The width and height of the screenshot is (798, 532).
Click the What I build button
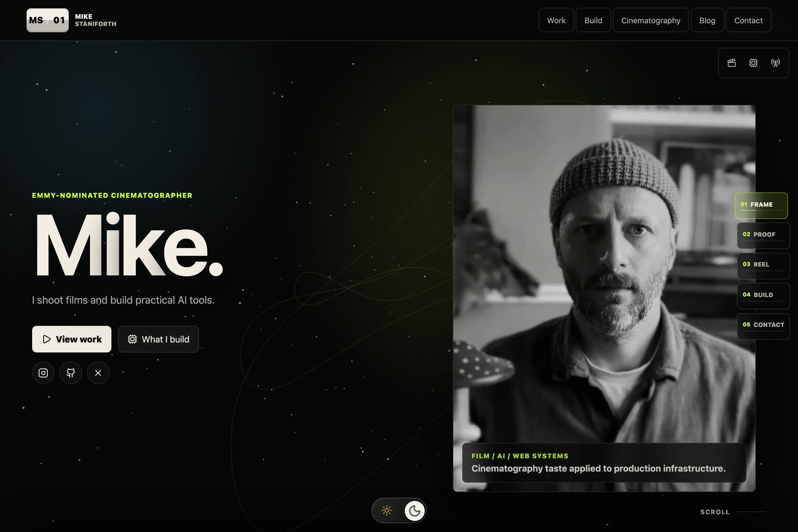[x=158, y=339]
